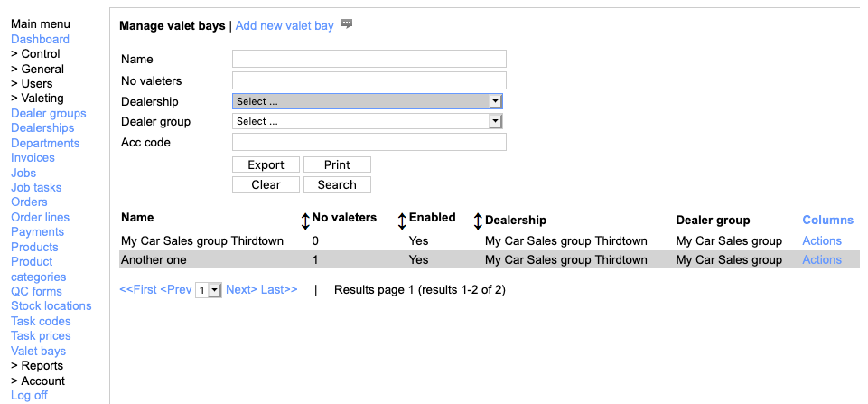Click the Clear button
Screen dimensions: 868x404
tap(266, 184)
